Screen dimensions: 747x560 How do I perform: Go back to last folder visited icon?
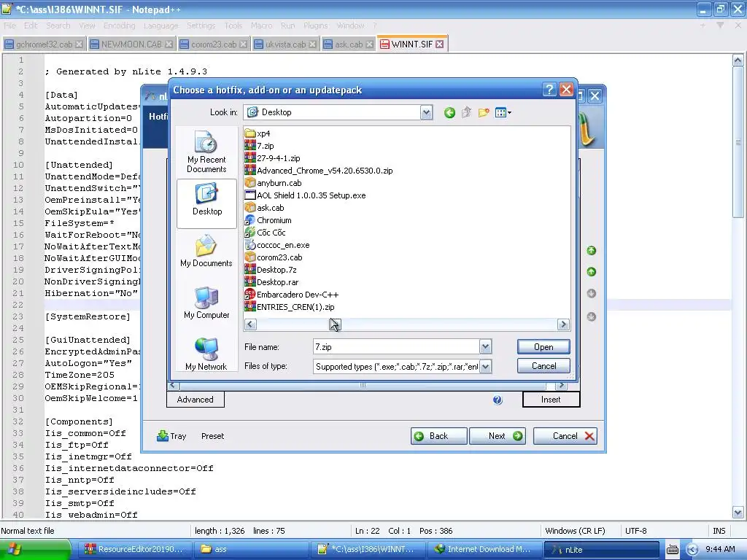(x=449, y=113)
